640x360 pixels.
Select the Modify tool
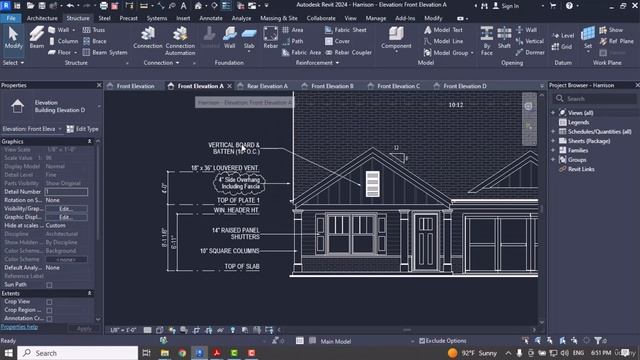click(x=13, y=38)
